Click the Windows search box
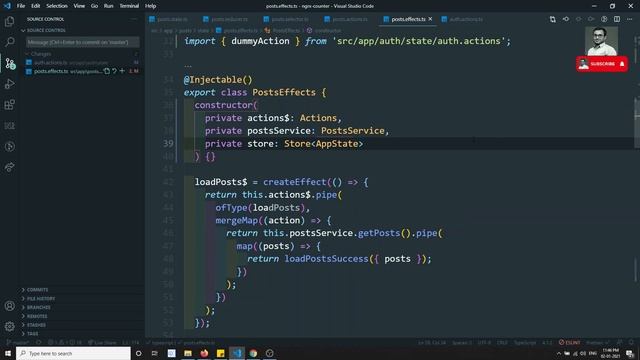Screen dimensions: 640x360 point(73,353)
